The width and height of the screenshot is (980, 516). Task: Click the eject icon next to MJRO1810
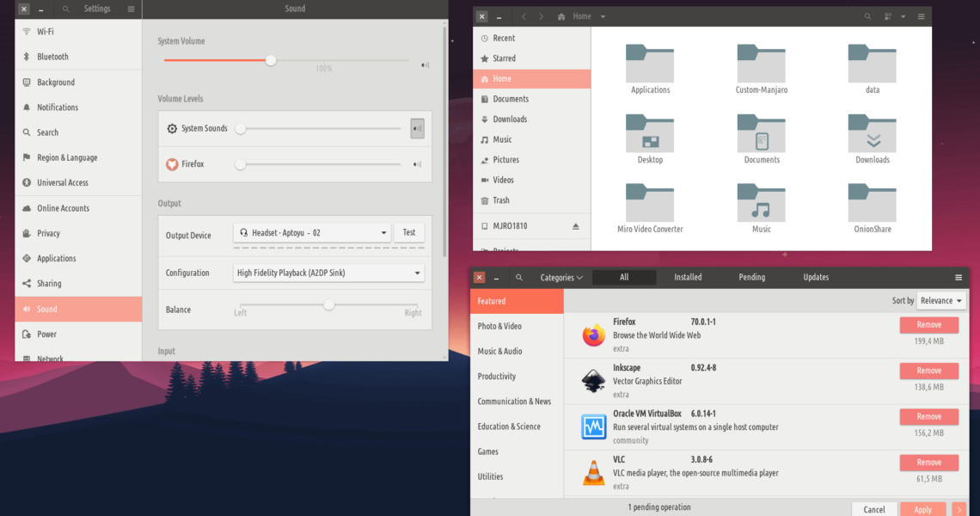point(576,226)
